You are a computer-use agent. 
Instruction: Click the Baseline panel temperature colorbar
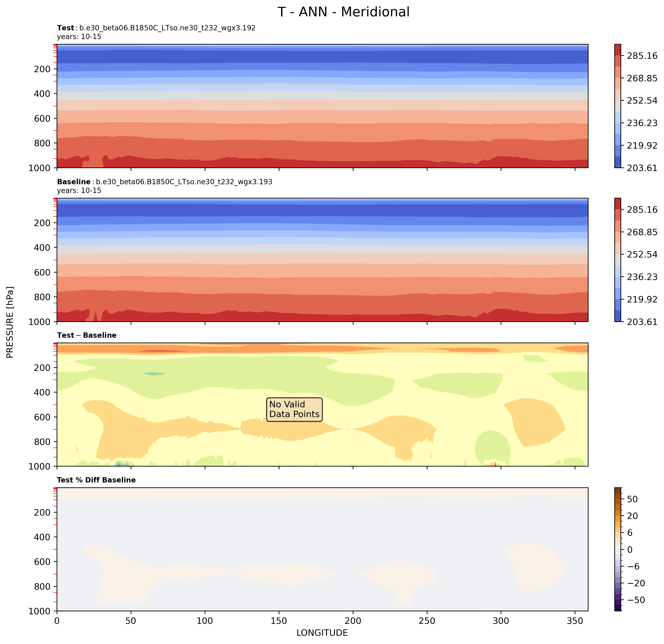[x=618, y=260]
